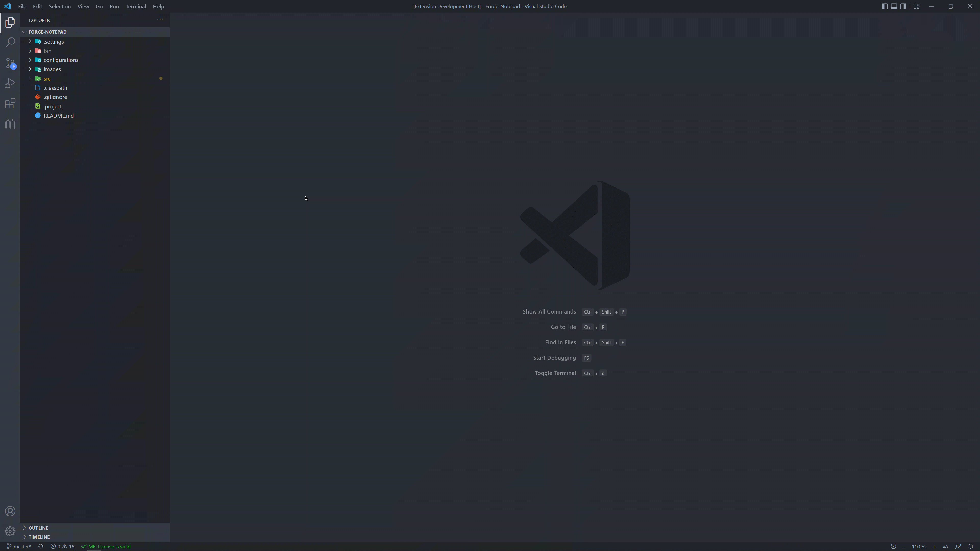This screenshot has height=551, width=980.
Task: Click the sync changes icon in the status bar
Action: (40, 546)
